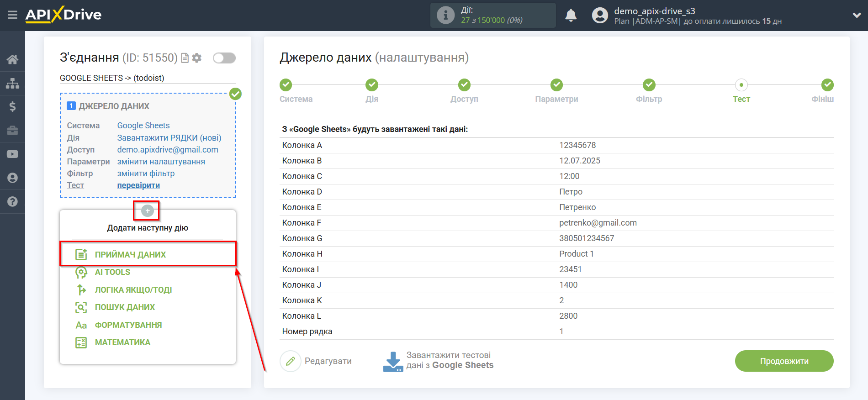Go to Система step
The height and width of the screenshot is (400, 868).
(x=286, y=85)
